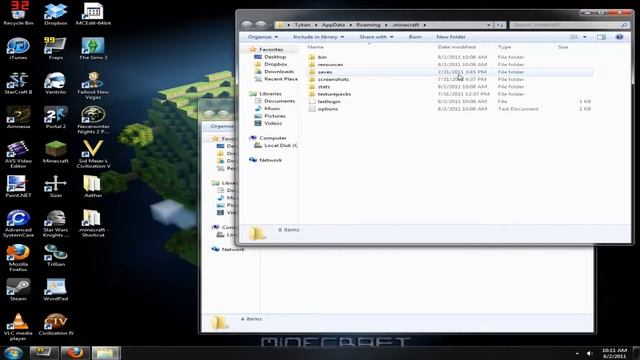Open the volume icon in system tray
The image size is (640, 360).
(589, 353)
